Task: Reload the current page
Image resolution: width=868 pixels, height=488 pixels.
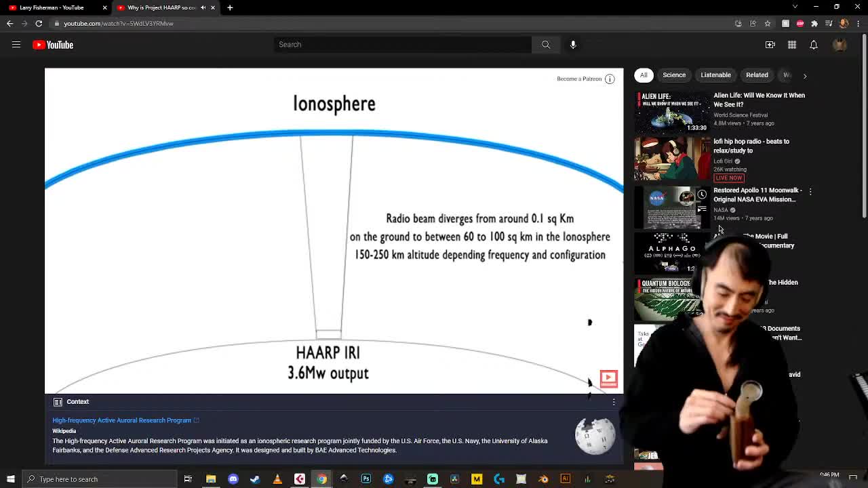Action: (x=39, y=23)
